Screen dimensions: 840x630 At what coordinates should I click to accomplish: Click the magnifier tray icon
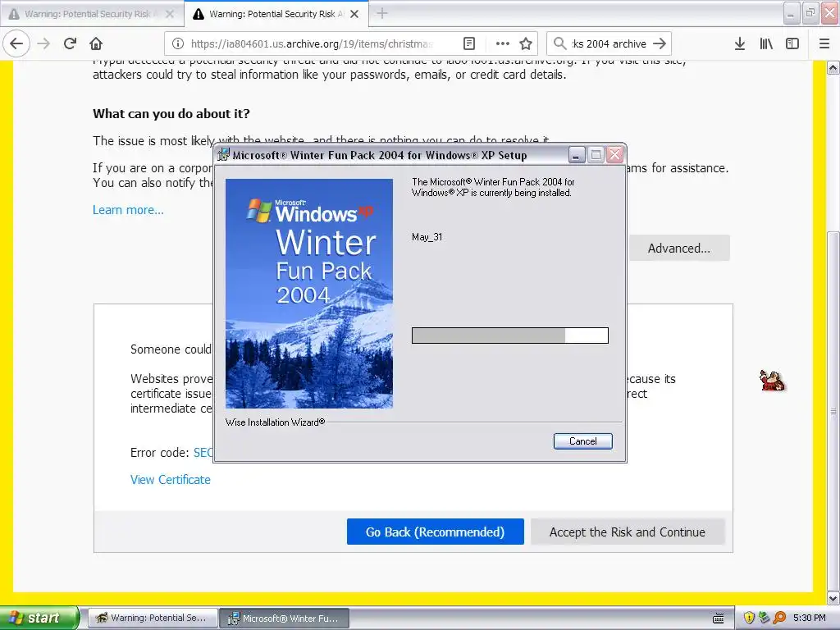click(779, 618)
